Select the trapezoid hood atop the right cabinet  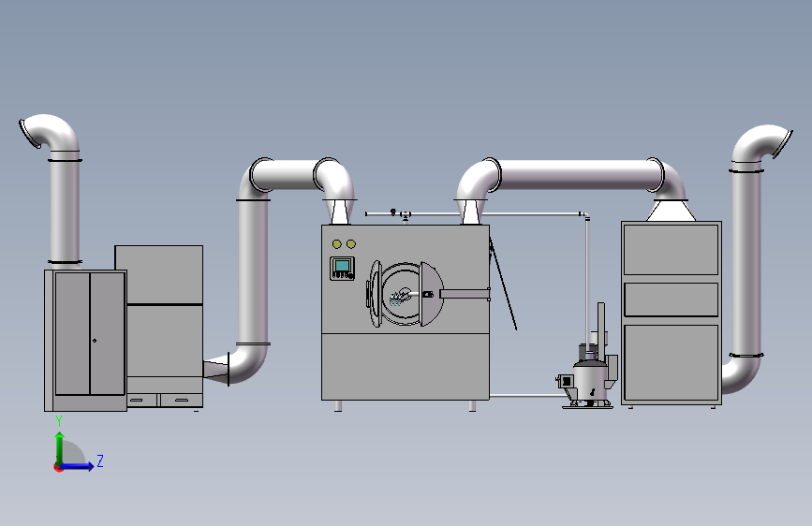click(671, 211)
